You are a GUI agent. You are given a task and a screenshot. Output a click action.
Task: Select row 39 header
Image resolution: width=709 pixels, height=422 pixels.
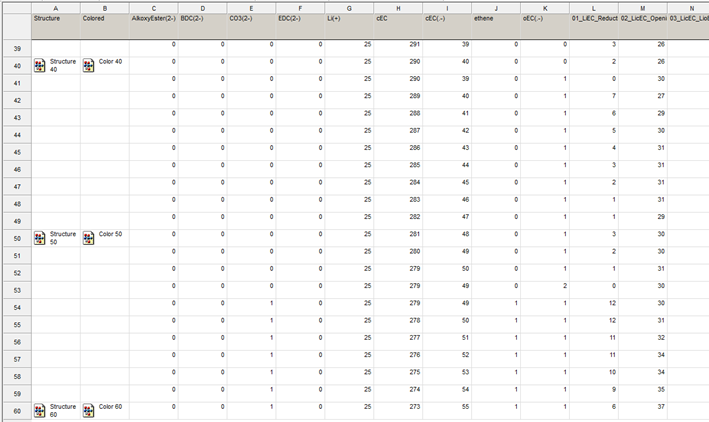(x=17, y=48)
